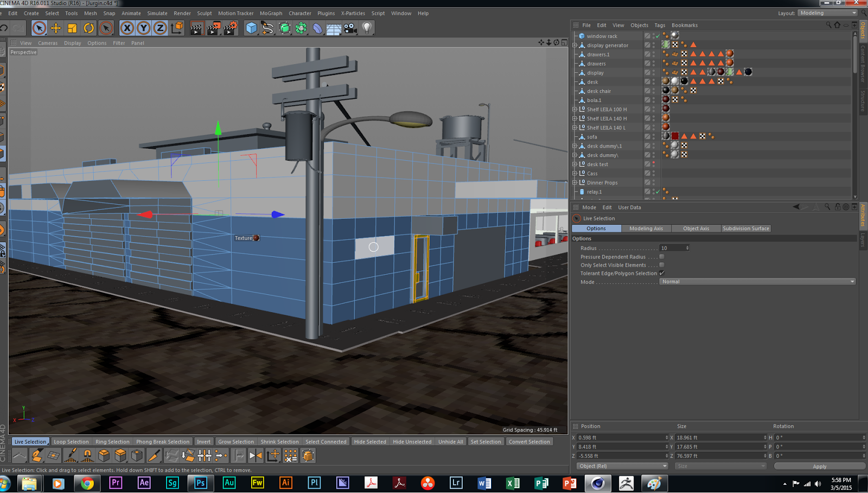Add a Camera object from toolbar

coord(350,28)
